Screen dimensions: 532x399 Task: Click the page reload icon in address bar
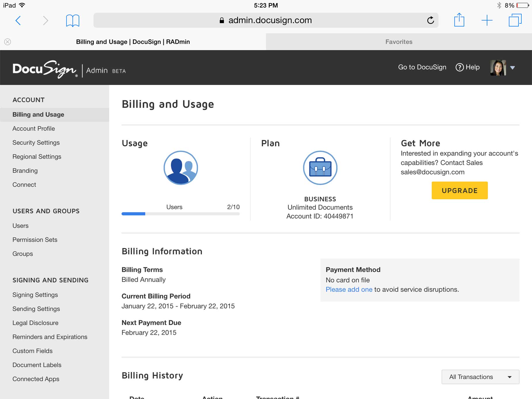coord(430,20)
